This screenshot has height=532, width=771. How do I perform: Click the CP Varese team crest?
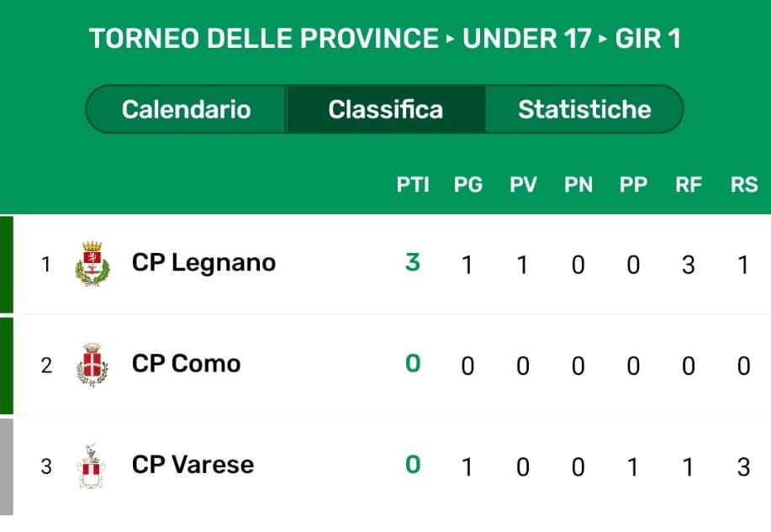[92, 466]
